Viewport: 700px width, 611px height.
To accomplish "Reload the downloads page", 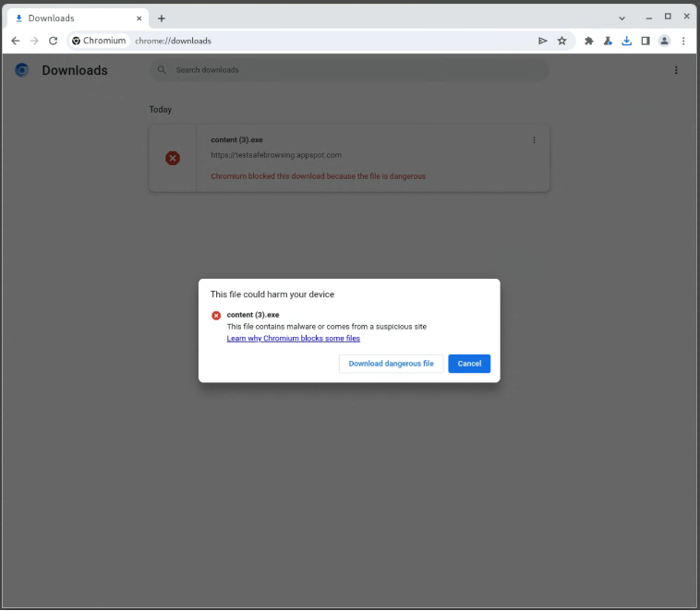I will 54,41.
